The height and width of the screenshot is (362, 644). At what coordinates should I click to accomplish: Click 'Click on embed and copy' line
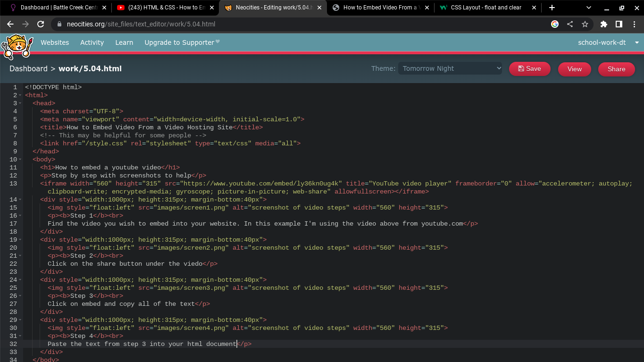pos(129,304)
